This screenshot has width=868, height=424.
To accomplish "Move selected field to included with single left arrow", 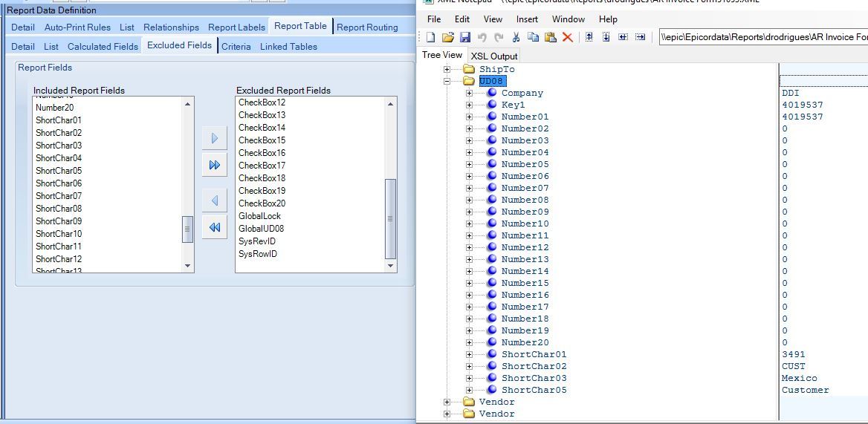I will pyautogui.click(x=215, y=200).
